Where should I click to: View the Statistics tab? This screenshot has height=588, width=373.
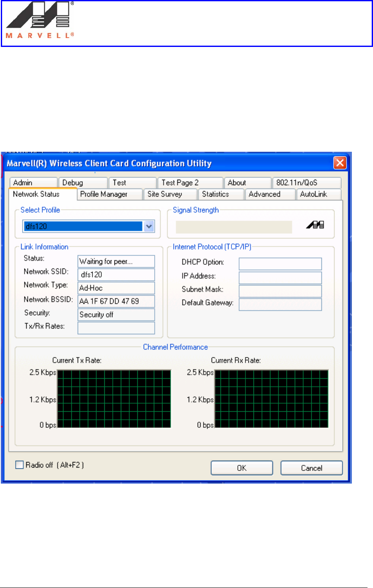pos(221,194)
